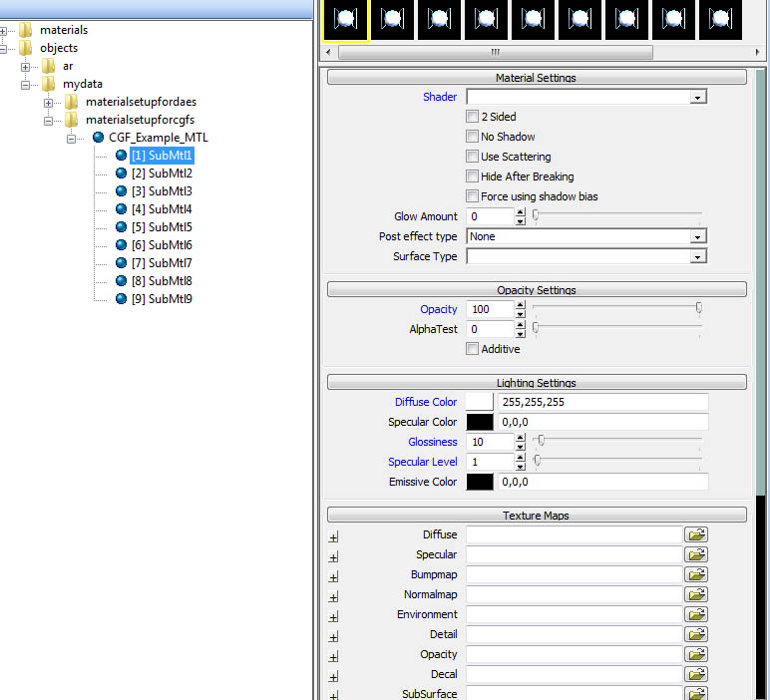Click the Opacity slider handle
The width and height of the screenshot is (770, 700).
tap(699, 308)
